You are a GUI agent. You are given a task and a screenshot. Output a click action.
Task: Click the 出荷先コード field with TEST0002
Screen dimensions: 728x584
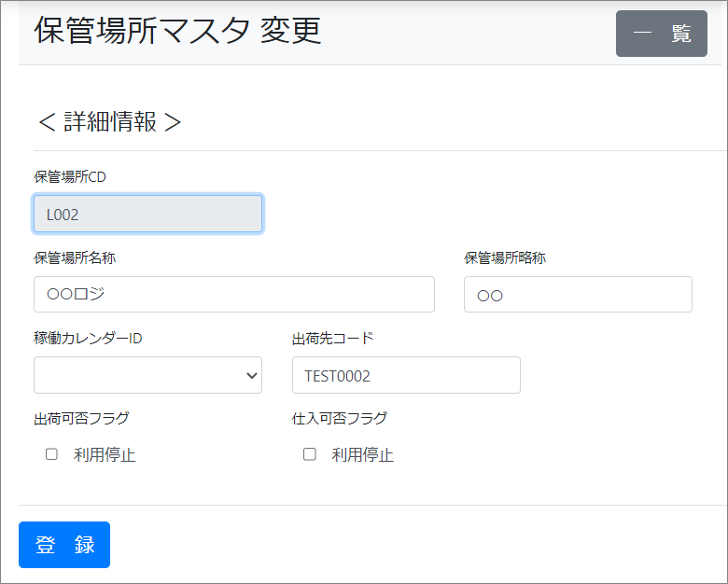pos(406,375)
